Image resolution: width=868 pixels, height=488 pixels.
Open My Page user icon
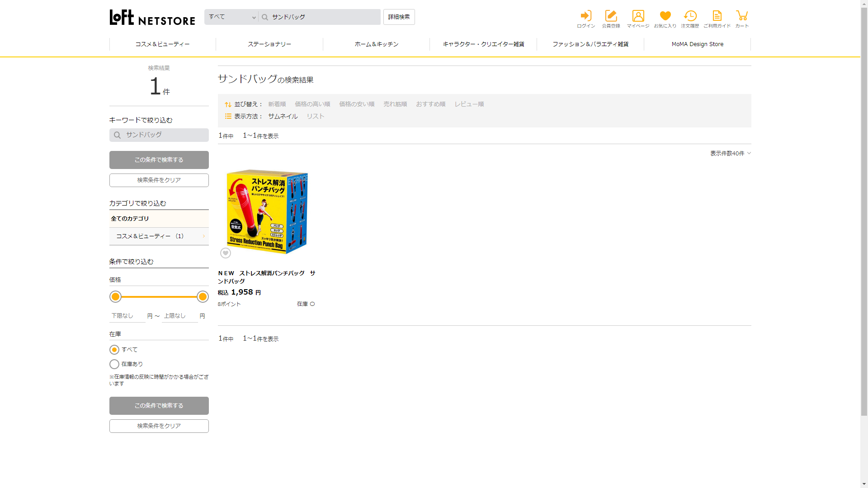tap(638, 16)
